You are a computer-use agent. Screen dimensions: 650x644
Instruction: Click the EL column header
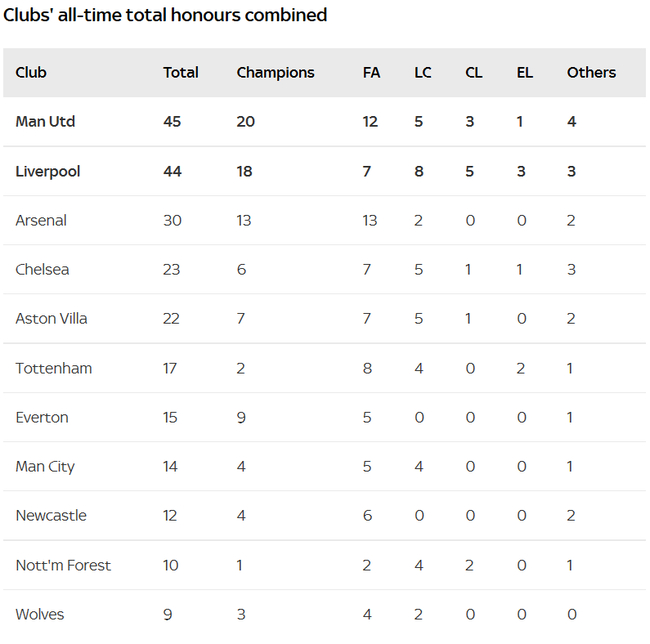coord(525,73)
